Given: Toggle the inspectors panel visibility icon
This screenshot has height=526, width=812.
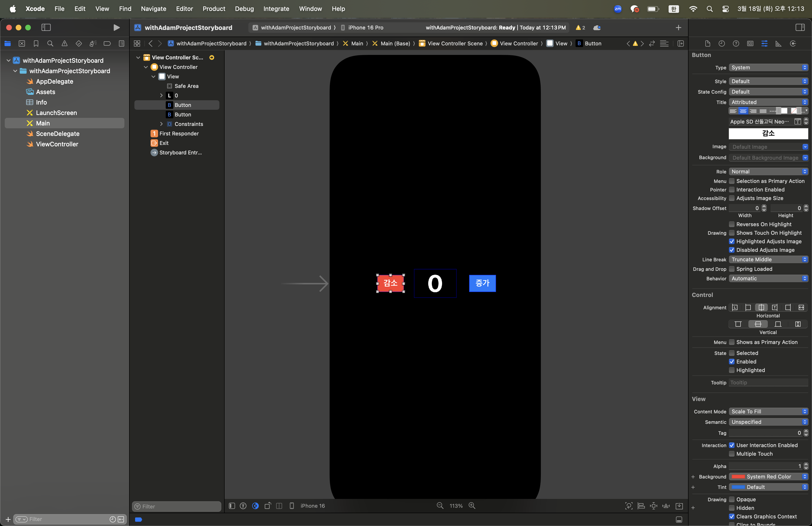Looking at the screenshot, I should point(800,27).
